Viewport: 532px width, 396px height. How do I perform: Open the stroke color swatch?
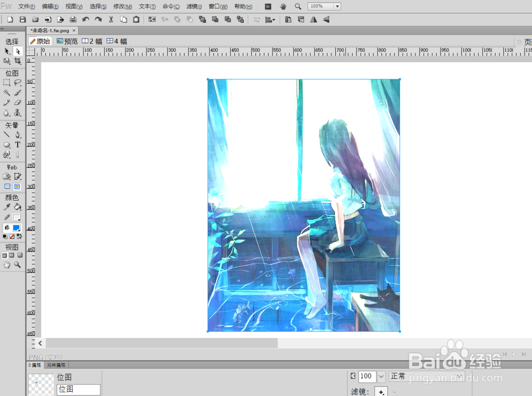(x=16, y=217)
